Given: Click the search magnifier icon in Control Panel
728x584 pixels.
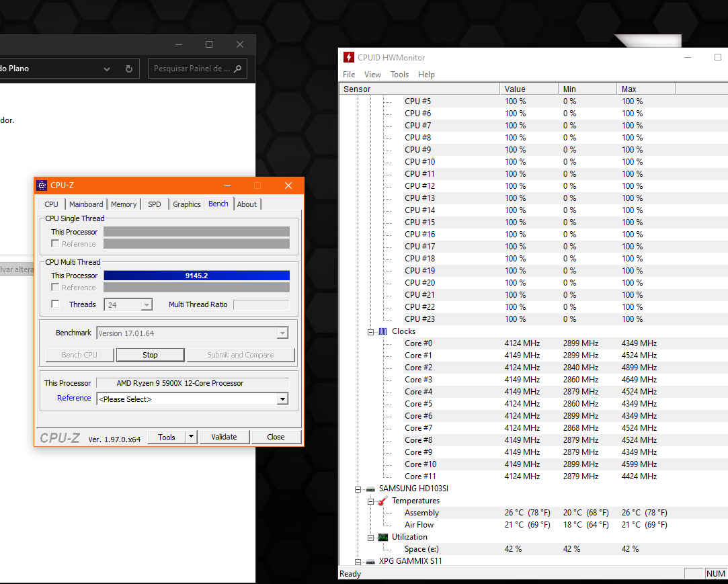Looking at the screenshot, I should pos(238,69).
